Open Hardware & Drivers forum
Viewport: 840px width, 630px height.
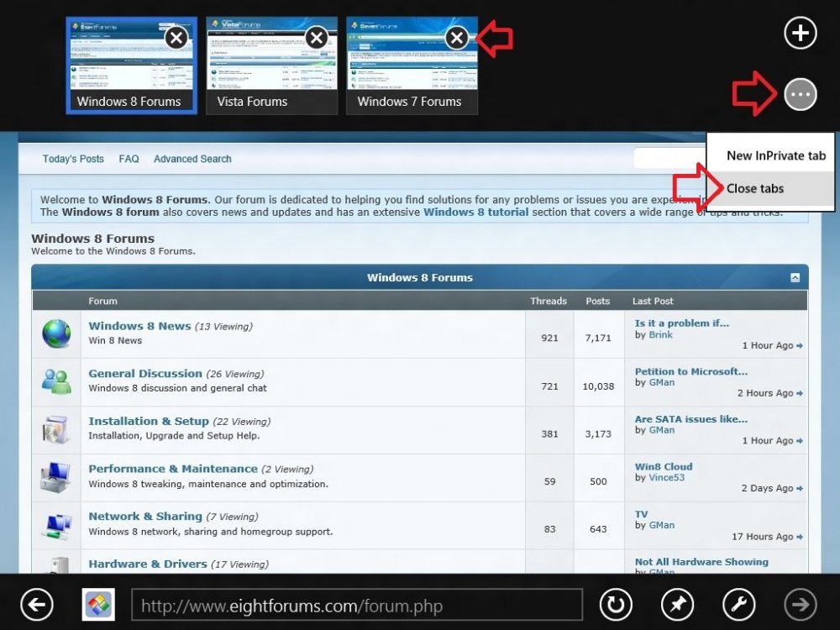147,564
